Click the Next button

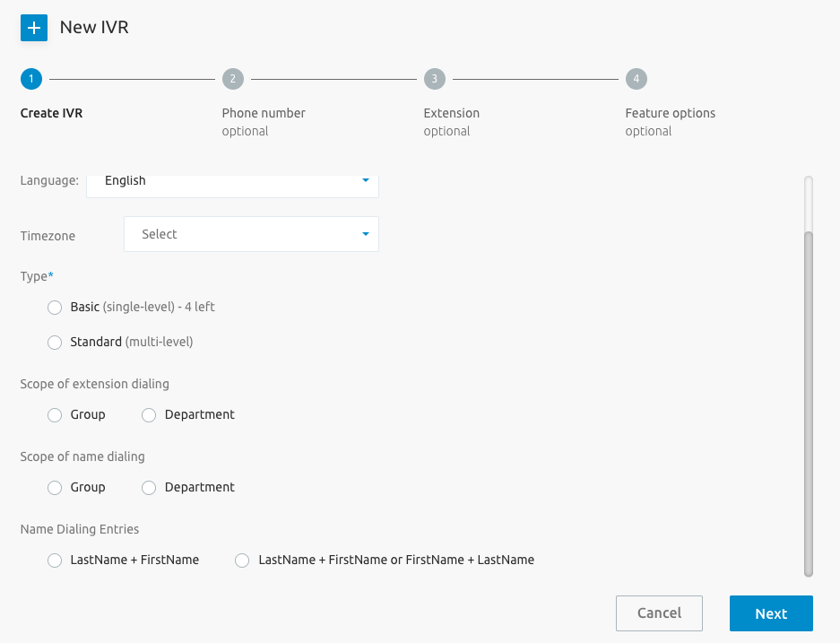[x=771, y=613]
